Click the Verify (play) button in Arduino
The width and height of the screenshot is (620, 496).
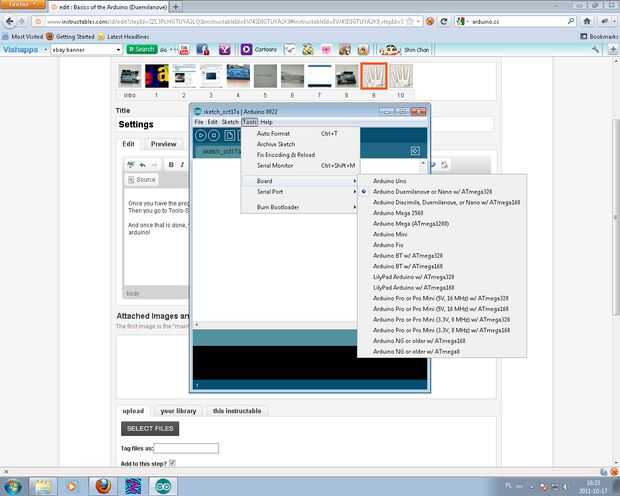tap(200, 136)
